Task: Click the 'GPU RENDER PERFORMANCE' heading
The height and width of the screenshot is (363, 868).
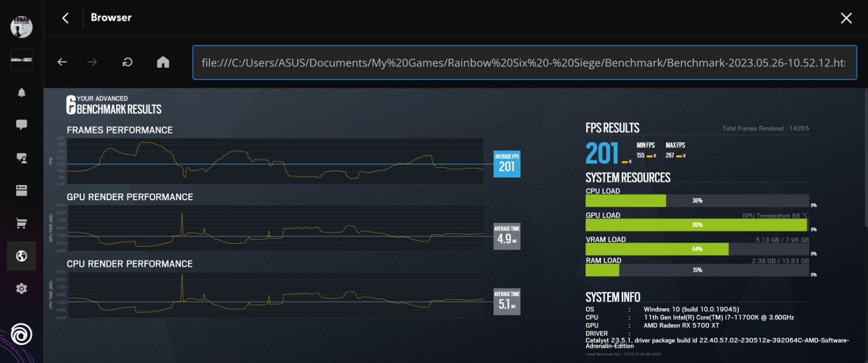Action: 130,197
